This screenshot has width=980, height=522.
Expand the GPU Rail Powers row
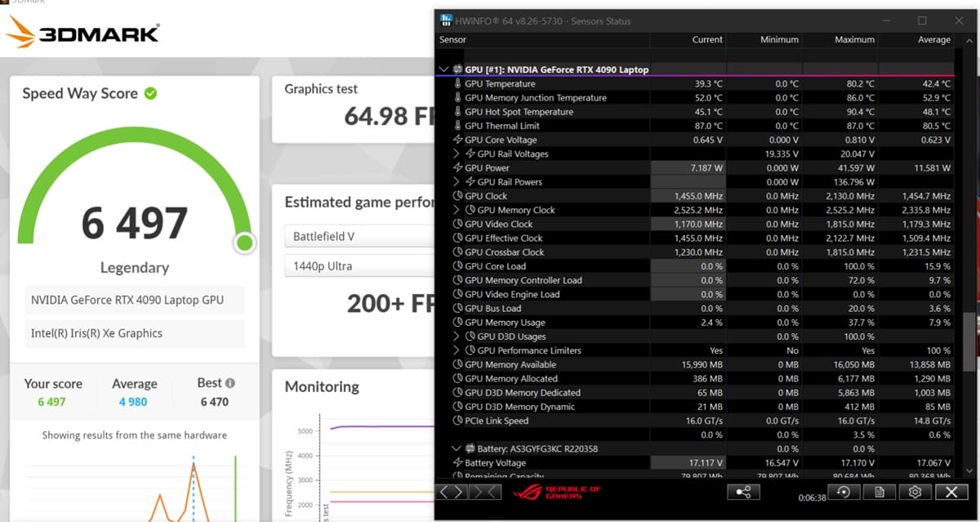[457, 182]
